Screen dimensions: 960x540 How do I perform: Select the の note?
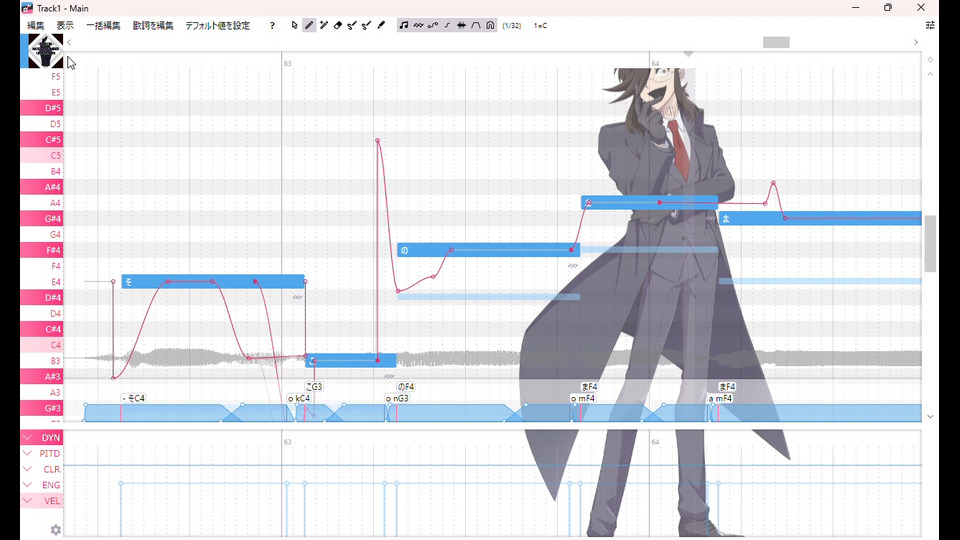pyautogui.click(x=488, y=250)
